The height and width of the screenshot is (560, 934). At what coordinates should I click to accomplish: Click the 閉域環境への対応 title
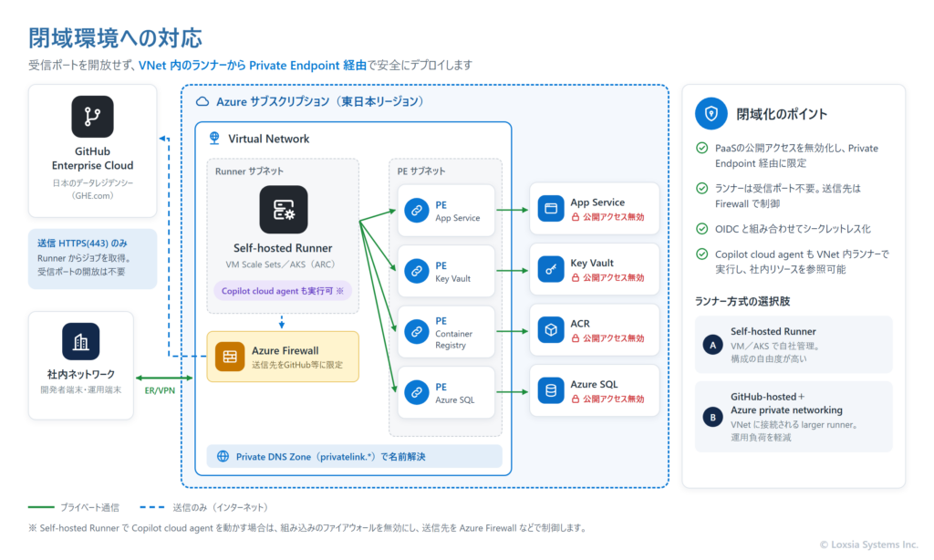[x=116, y=37]
